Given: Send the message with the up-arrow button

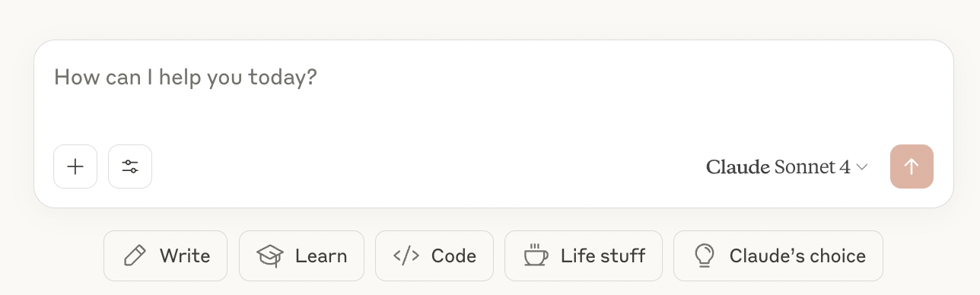Looking at the screenshot, I should coord(912,167).
